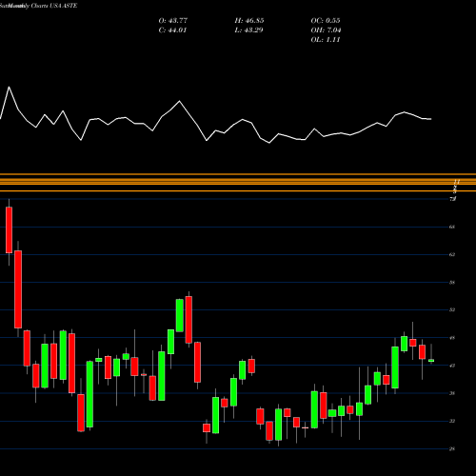Click the 'O: 43.77' open price value
The height and width of the screenshot is (476, 476).
point(173,21)
